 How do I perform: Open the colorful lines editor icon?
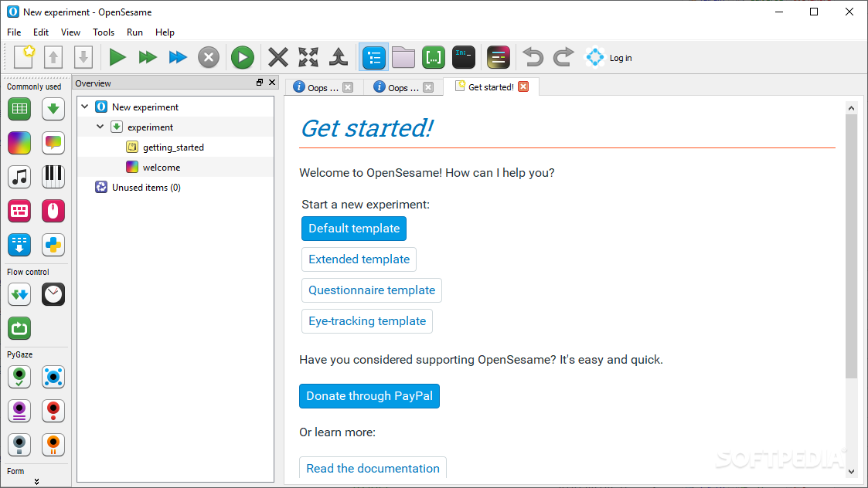pyautogui.click(x=499, y=57)
